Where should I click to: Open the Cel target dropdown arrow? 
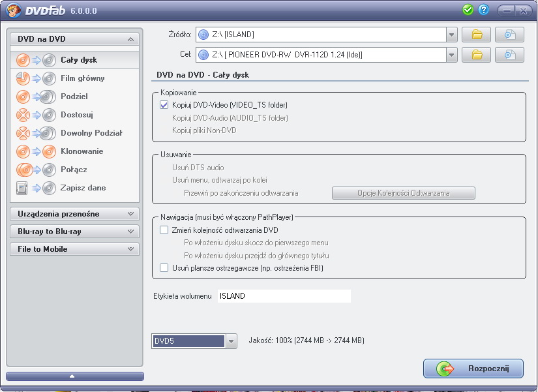(x=451, y=55)
